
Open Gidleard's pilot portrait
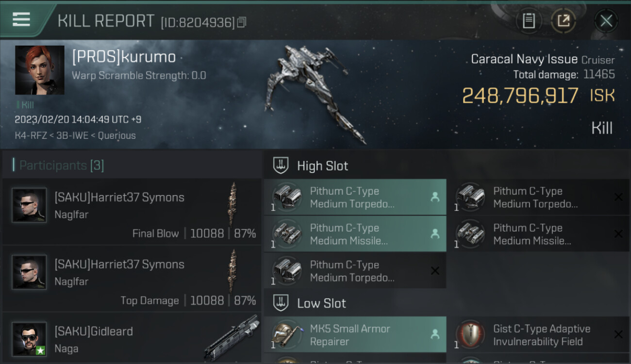click(x=29, y=339)
